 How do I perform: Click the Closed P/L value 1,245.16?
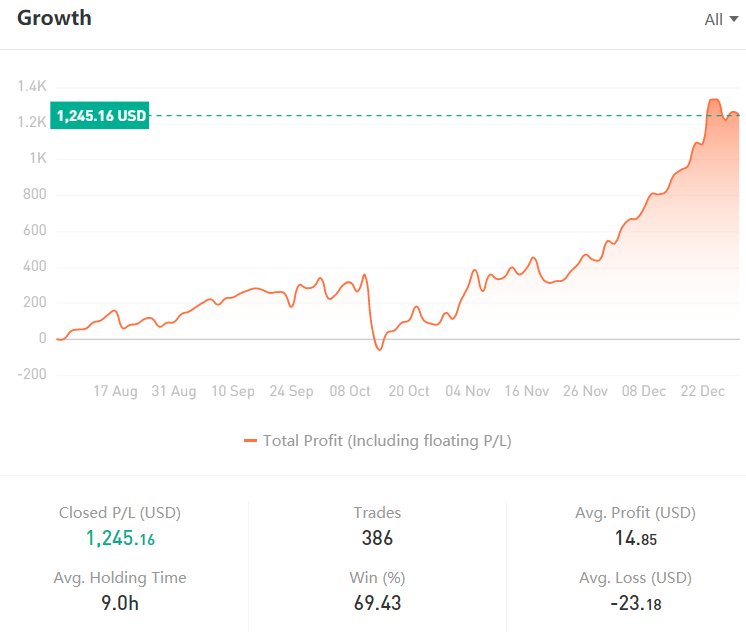click(120, 539)
